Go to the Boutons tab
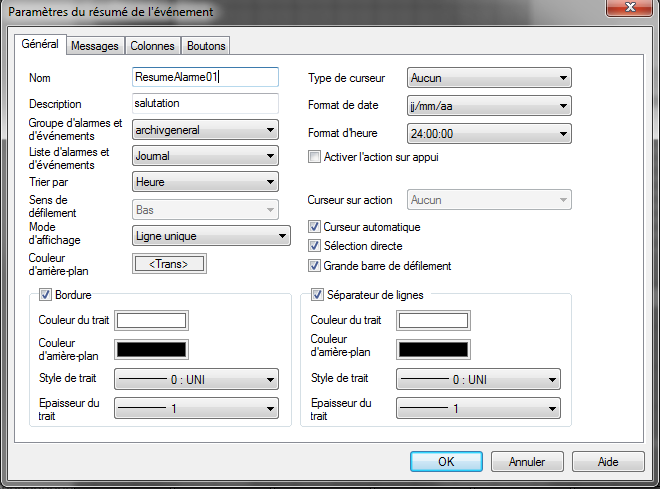Screen dimensions: 660x489 coord(206,46)
